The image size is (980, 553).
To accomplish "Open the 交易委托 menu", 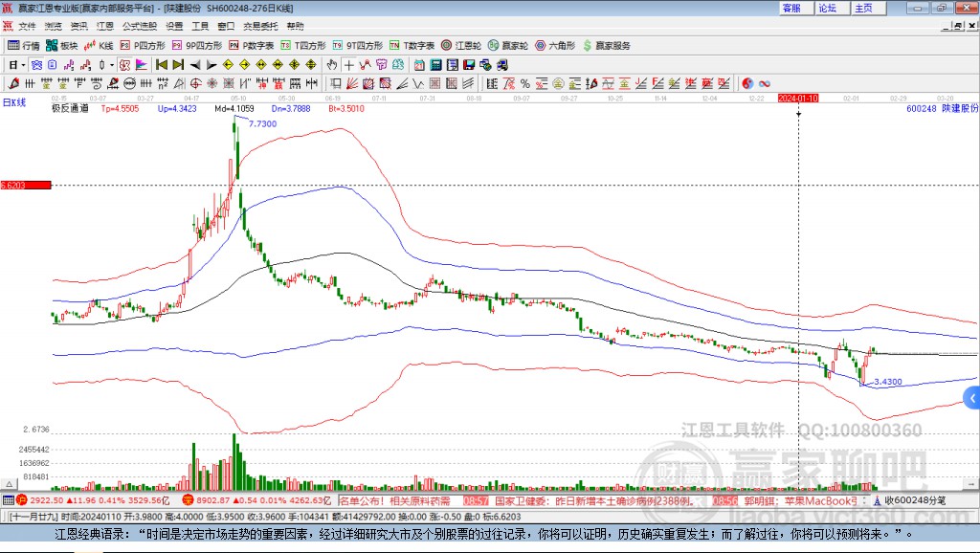I will [x=260, y=26].
